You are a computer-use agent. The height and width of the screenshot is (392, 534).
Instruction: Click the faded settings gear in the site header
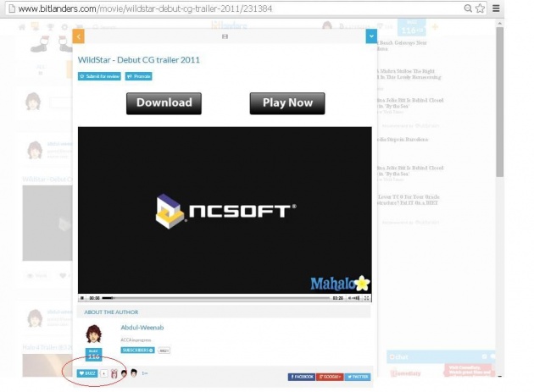point(64,27)
